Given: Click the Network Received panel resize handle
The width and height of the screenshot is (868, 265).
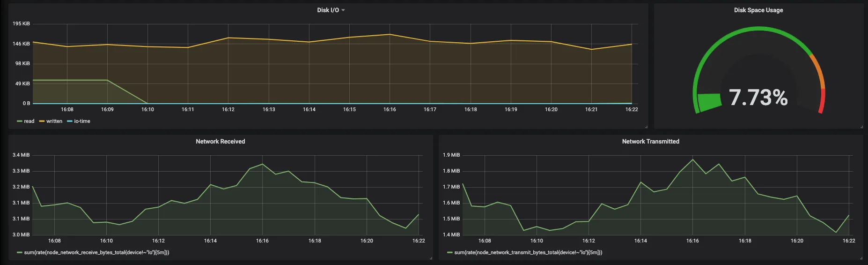Looking at the screenshot, I should [x=431, y=258].
